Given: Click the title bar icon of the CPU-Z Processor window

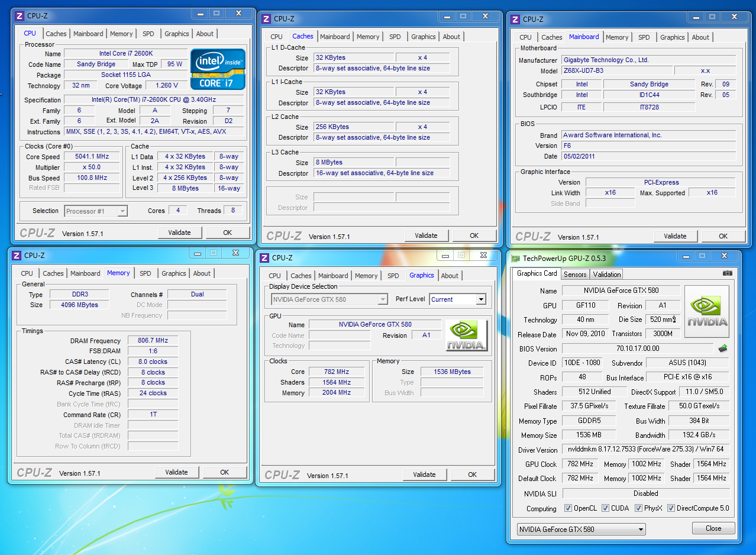Looking at the screenshot, I should point(19,16).
